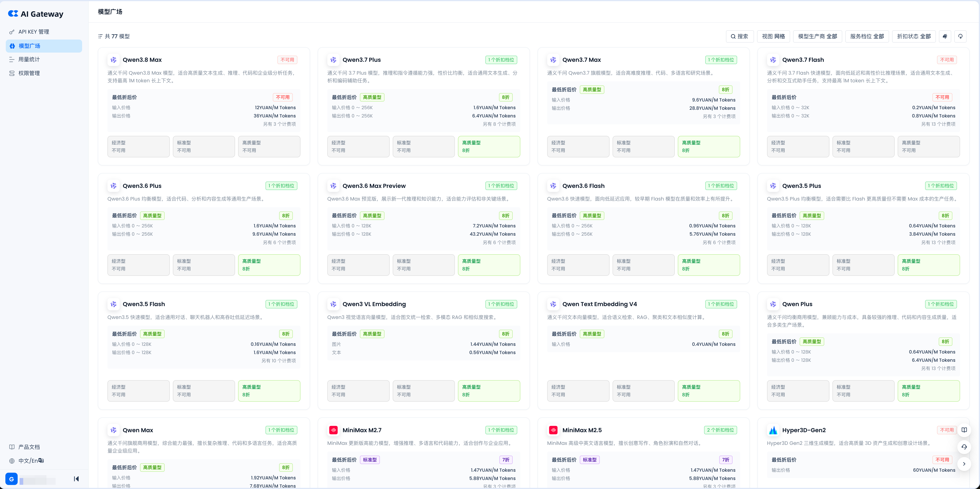
Task: Click the Qwen3.7 Plus model icon
Action: (x=333, y=60)
